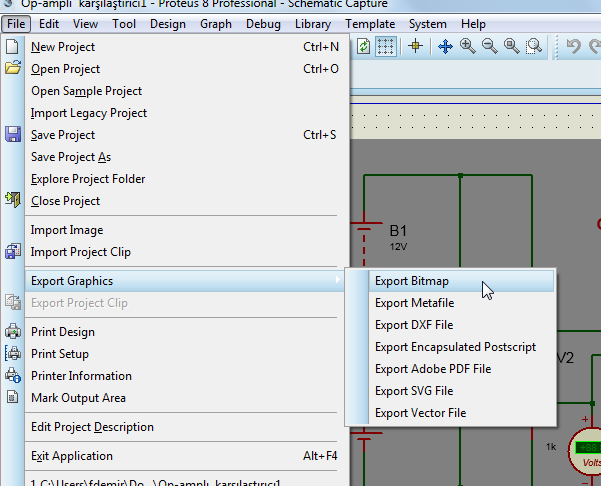
Task: Select Explore Project Folder
Action: 187,179
